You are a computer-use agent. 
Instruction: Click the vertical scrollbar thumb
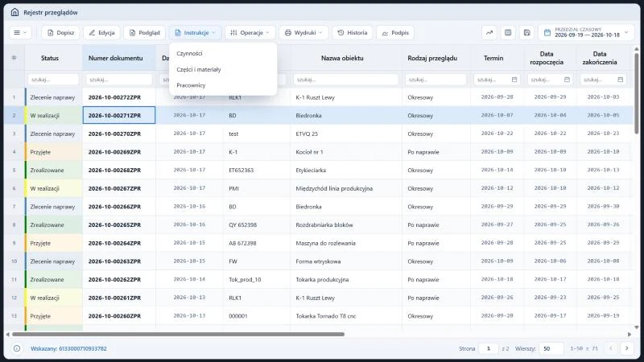point(637,93)
